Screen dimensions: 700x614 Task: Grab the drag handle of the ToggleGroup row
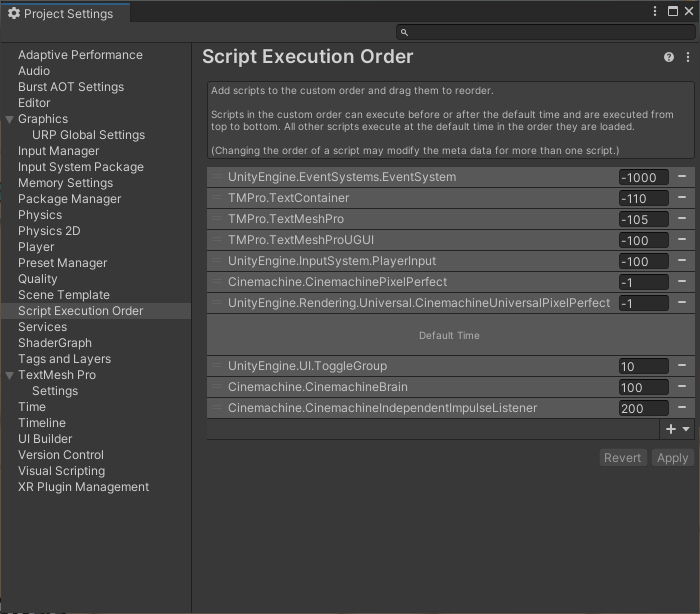217,365
